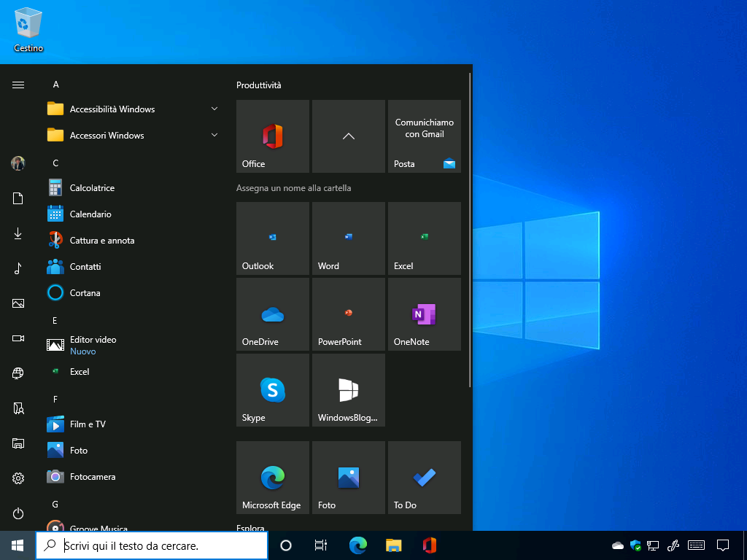This screenshot has width=747, height=560.
Task: Open File Explorer from the taskbar
Action: click(393, 545)
